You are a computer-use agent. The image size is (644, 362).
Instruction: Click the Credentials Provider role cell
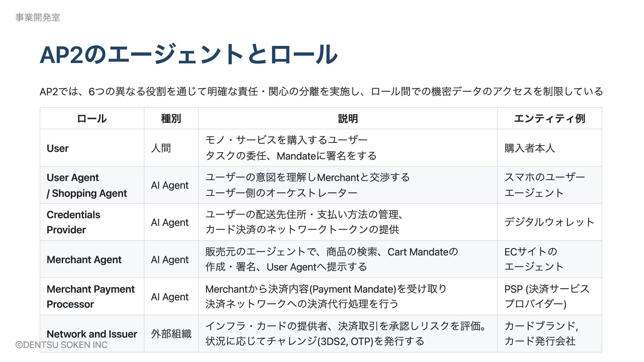pos(73,222)
